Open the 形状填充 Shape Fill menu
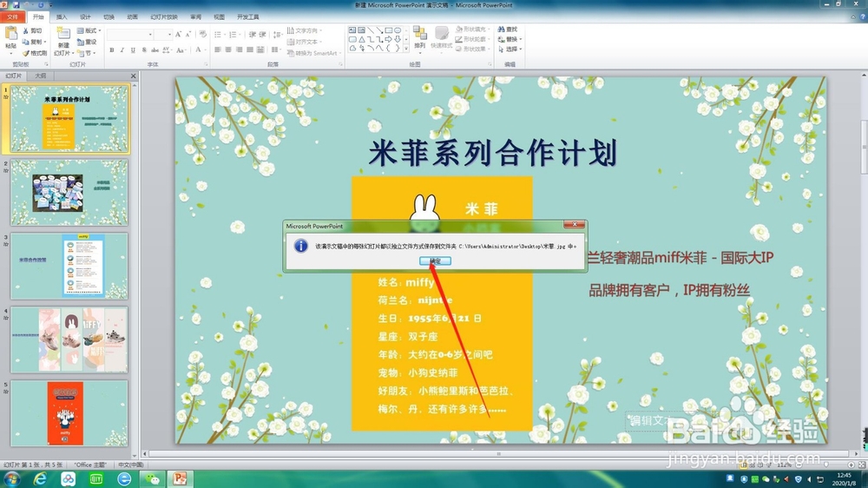Image resolution: width=868 pixels, height=488 pixels. tap(471, 30)
